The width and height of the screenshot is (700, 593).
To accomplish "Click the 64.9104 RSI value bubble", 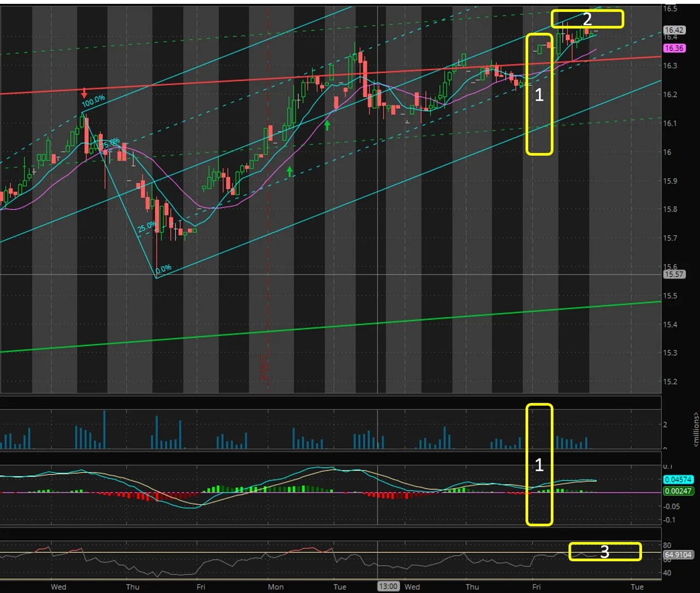I will (678, 555).
